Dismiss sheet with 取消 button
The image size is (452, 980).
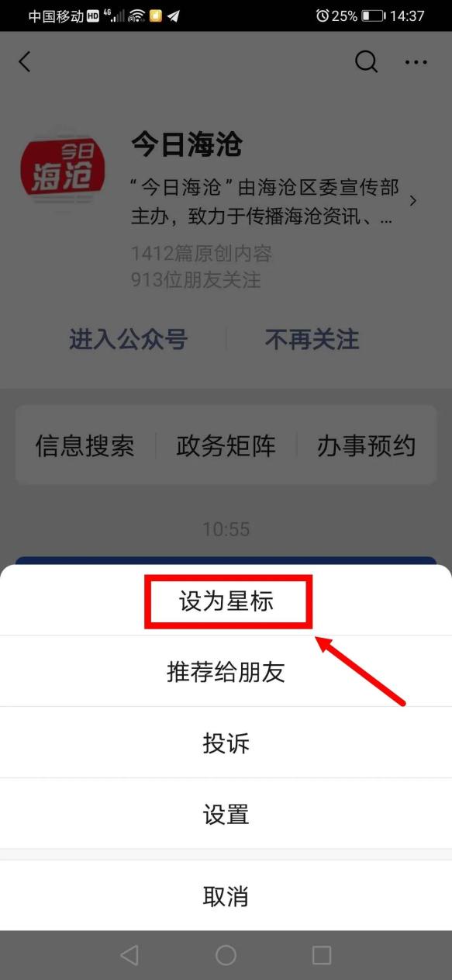[x=226, y=895]
